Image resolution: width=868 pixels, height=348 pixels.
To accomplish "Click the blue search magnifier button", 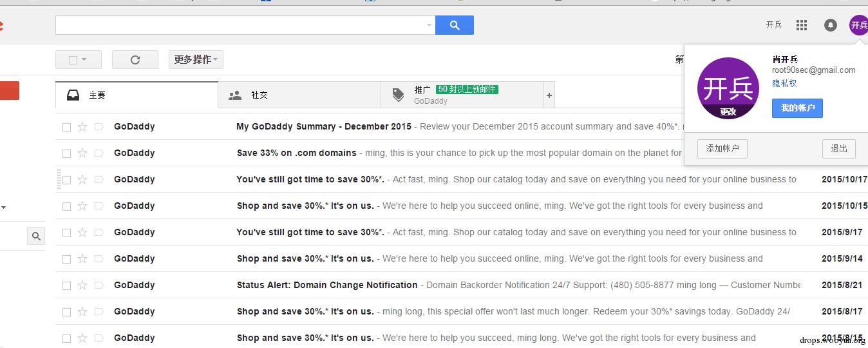I will 455,25.
